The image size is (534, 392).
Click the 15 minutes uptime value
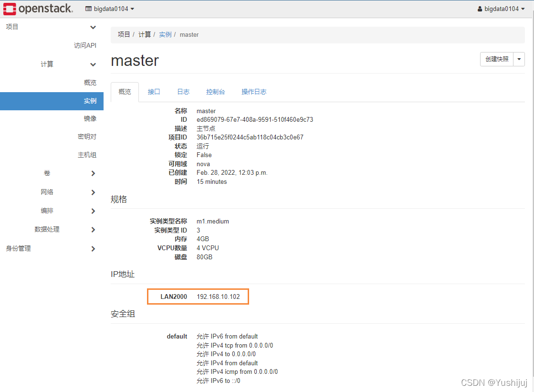pyautogui.click(x=212, y=182)
